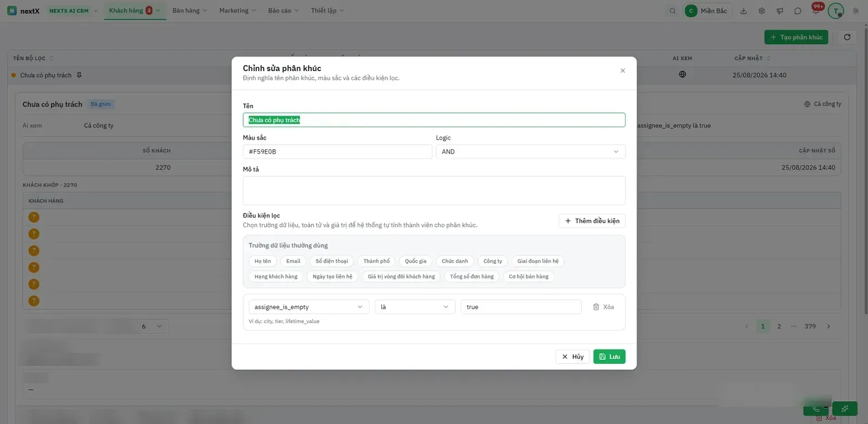Close the Chỉnh sửa phân khúc dialog
Viewport: 868px width, 424px height.
click(x=623, y=71)
